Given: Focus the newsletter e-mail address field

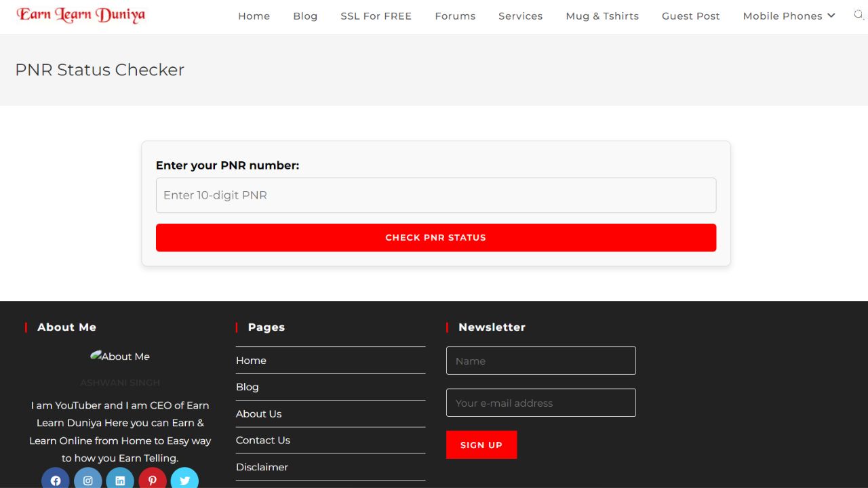Looking at the screenshot, I should point(541,403).
